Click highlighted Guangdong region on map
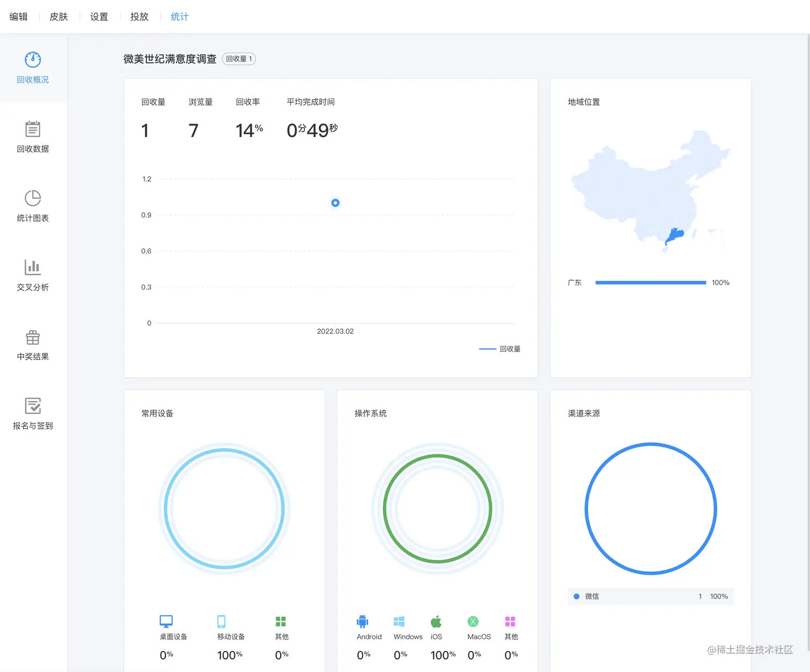This screenshot has height=672, width=810. (x=674, y=236)
